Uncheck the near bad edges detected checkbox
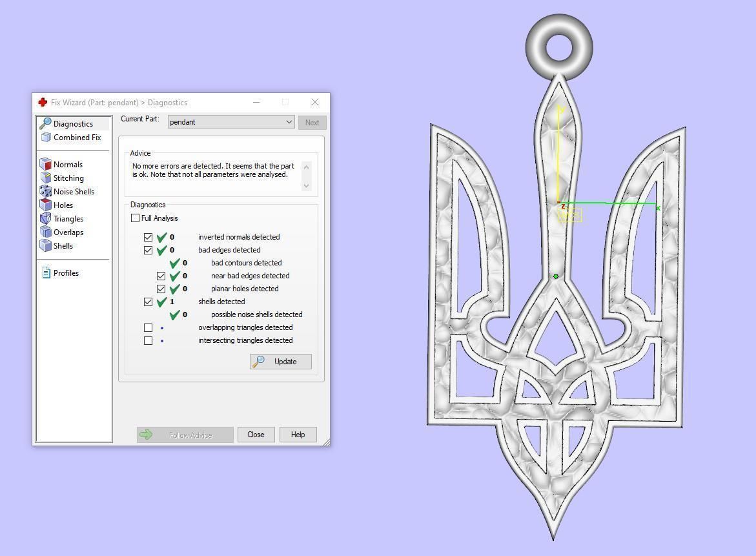Image resolution: width=756 pixels, height=556 pixels. coord(161,276)
